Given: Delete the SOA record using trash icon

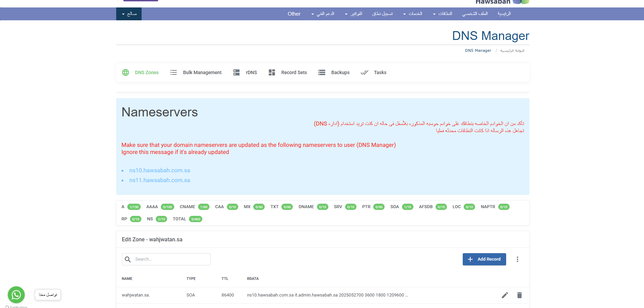Looking at the screenshot, I should pyautogui.click(x=519, y=295).
